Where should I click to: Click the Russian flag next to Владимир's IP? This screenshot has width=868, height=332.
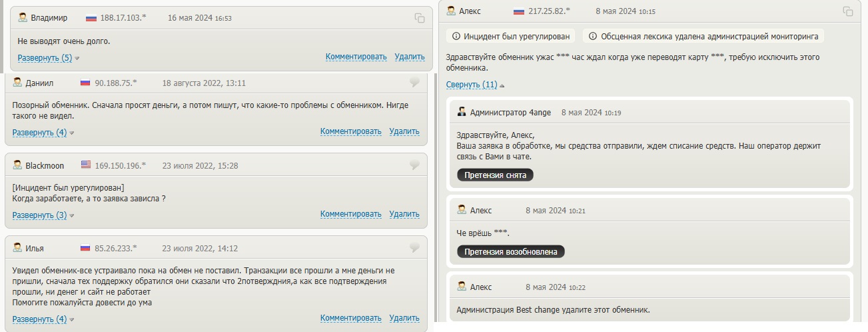[x=91, y=18]
